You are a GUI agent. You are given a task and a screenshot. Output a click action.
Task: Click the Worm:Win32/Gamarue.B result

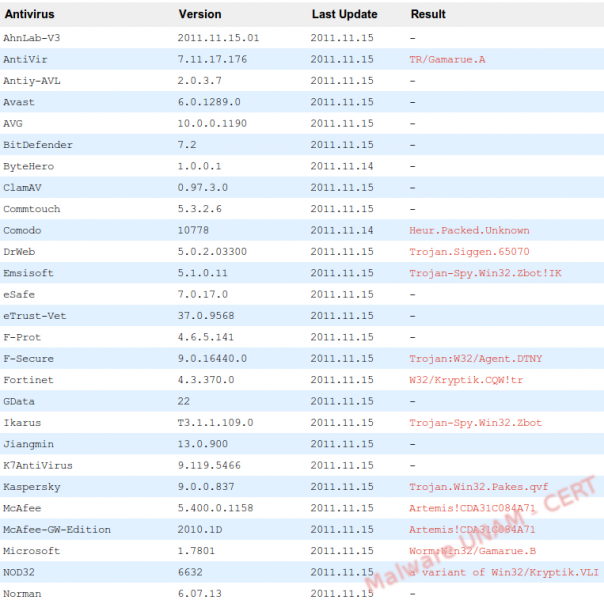pyautogui.click(x=473, y=551)
